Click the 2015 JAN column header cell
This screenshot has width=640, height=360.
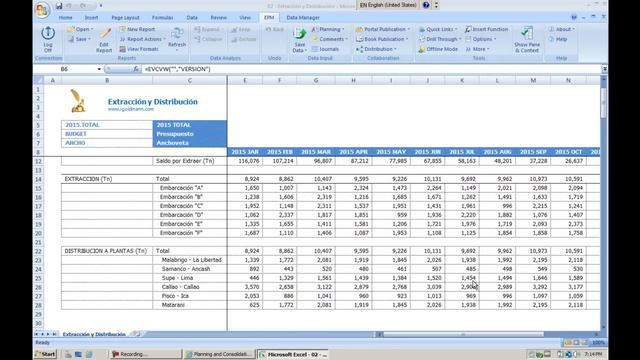click(245, 152)
